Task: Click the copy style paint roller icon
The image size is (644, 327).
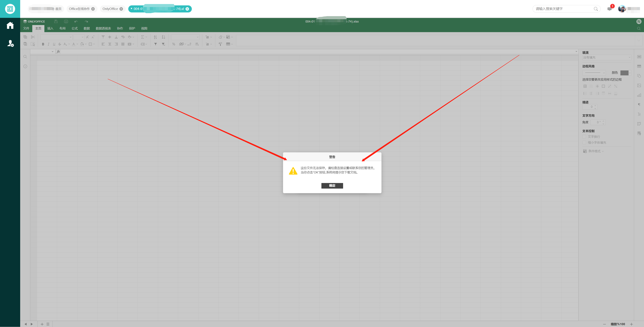Action: 220,44
